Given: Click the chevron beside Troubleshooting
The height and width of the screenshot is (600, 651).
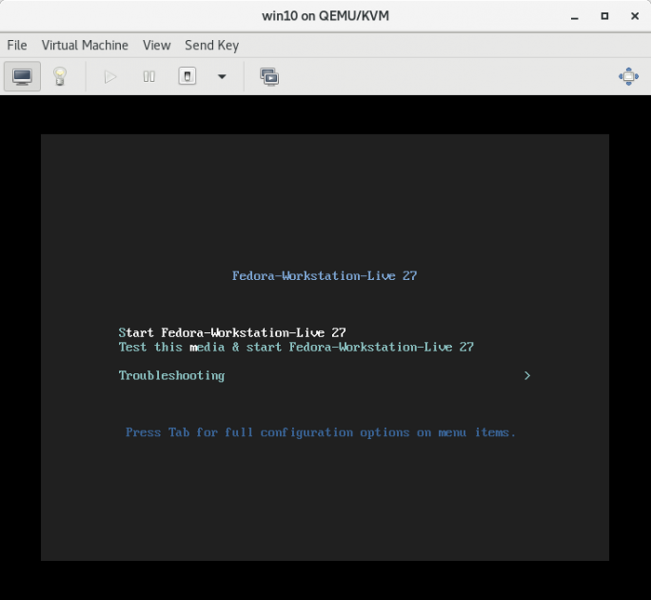Looking at the screenshot, I should tap(527, 376).
